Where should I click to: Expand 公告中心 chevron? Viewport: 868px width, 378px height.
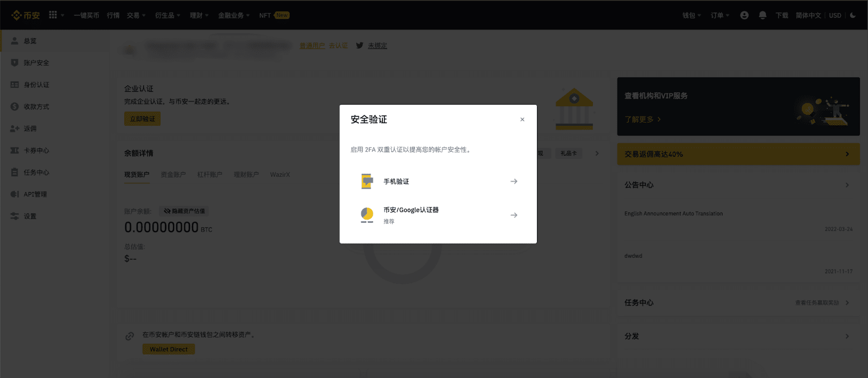click(847, 185)
